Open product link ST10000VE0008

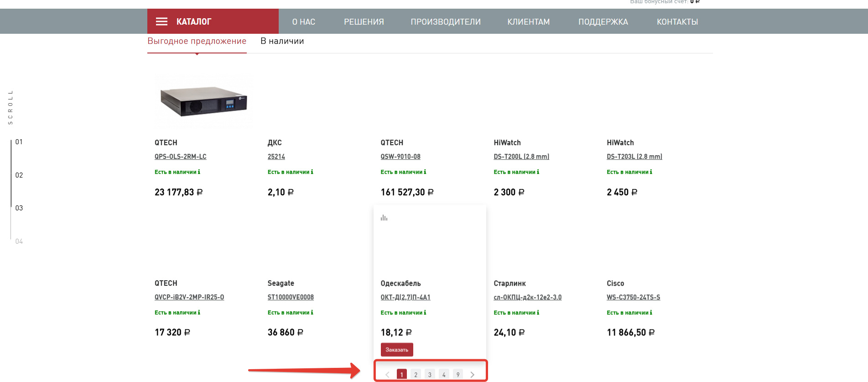click(291, 297)
